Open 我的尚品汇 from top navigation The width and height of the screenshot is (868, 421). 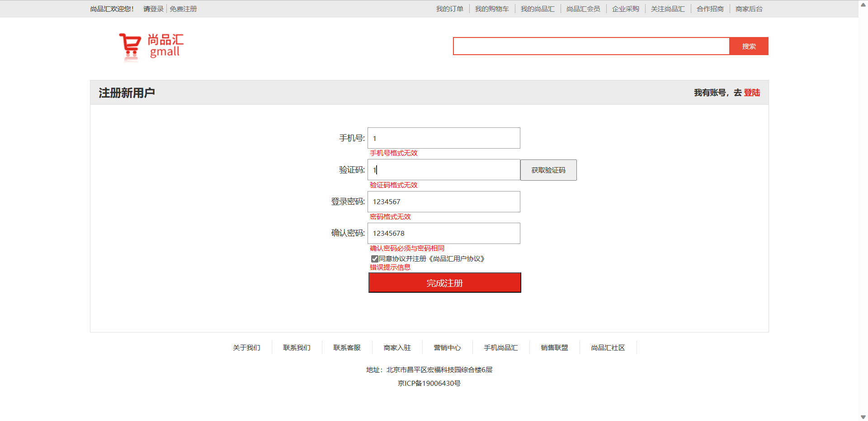537,9
